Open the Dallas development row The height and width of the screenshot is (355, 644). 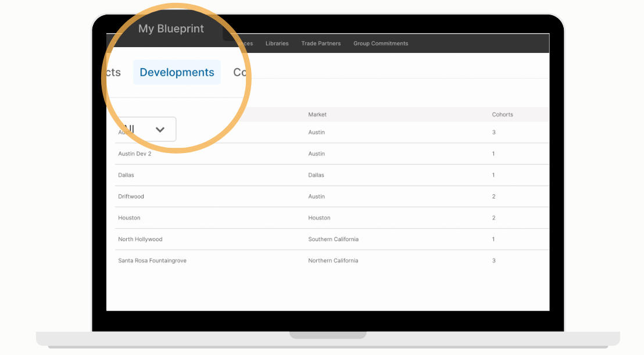tap(332, 175)
